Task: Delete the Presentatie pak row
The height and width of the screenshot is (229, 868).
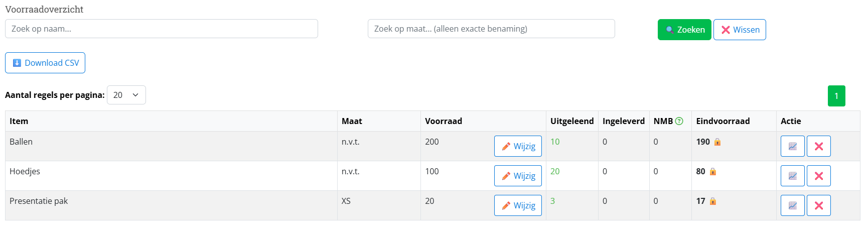Action: point(818,205)
